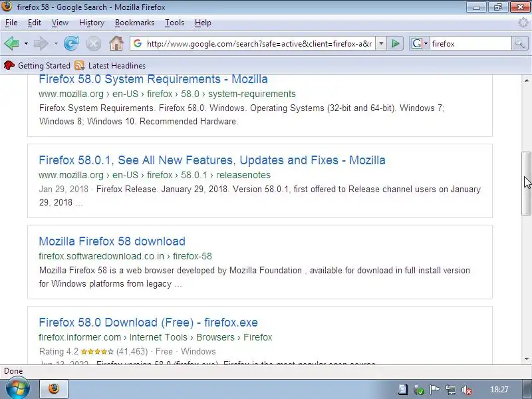Click the Action Center flag icon
The image size is (532, 399).
pos(434,390)
